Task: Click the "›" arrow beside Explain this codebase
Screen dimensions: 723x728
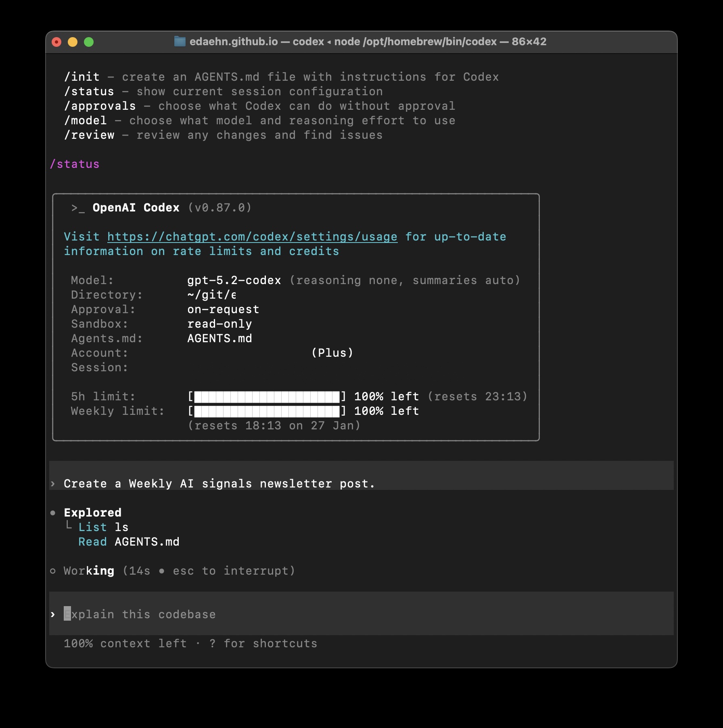Action: pos(53,614)
